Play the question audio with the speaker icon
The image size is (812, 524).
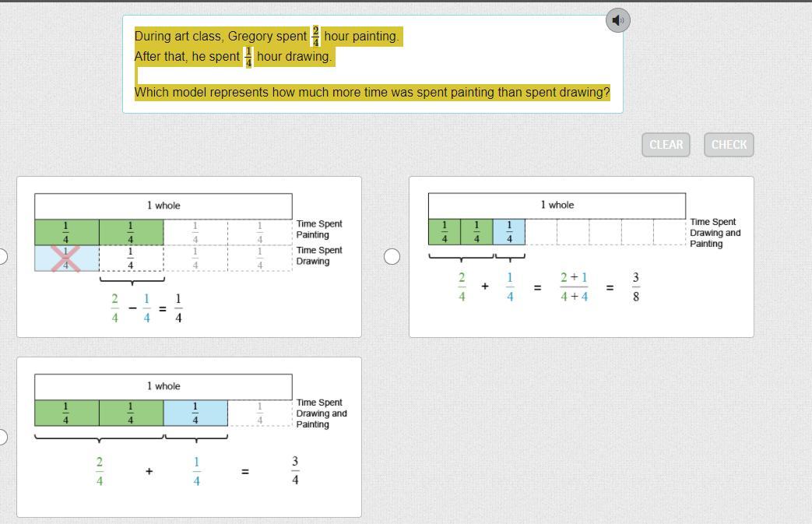[x=617, y=21]
